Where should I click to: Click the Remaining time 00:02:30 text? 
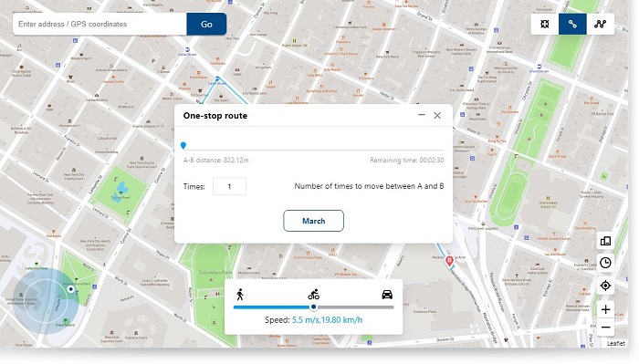coord(407,160)
